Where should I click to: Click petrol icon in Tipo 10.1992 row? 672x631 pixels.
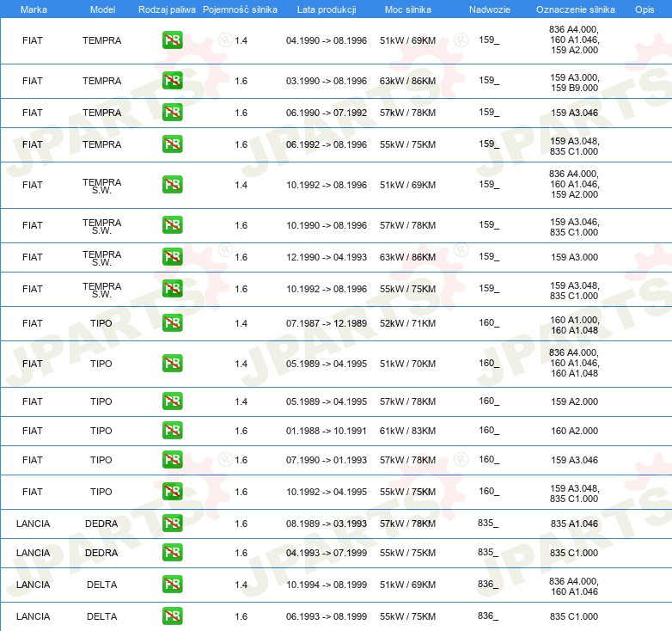tap(172, 491)
